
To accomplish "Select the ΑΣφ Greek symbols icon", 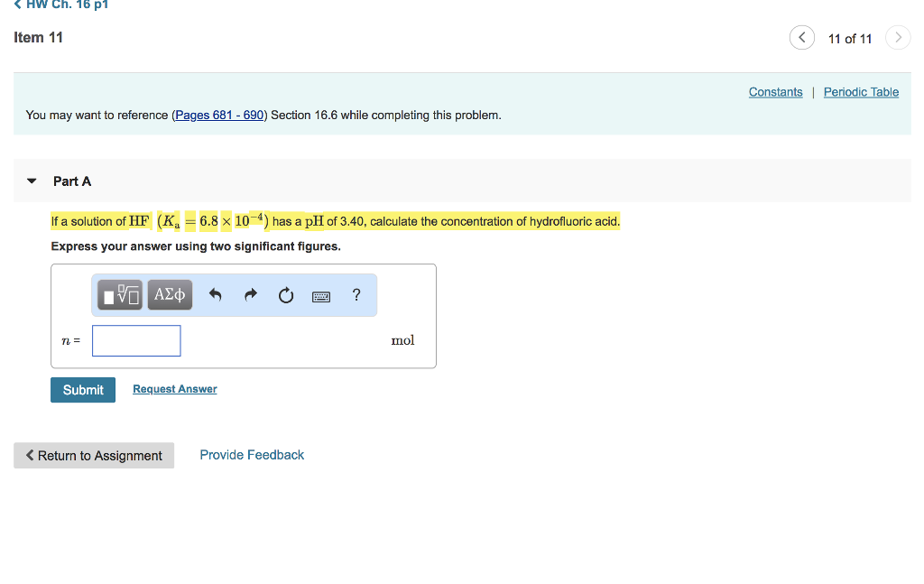I will pyautogui.click(x=169, y=294).
